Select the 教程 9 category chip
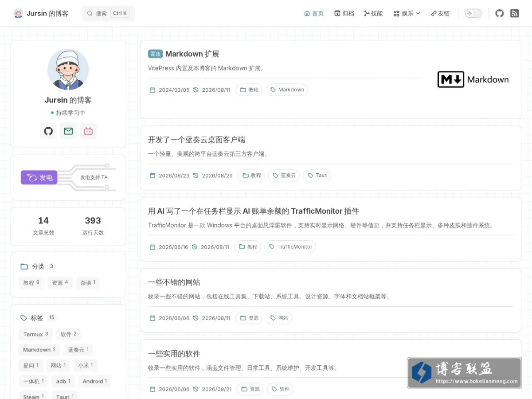This screenshot has width=532, height=399. pyautogui.click(x=31, y=282)
